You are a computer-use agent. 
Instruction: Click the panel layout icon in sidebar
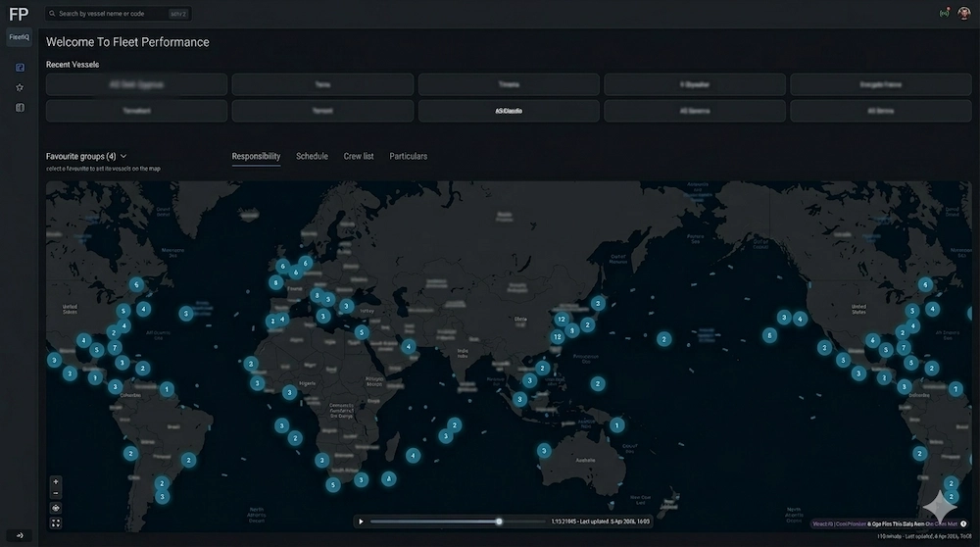coord(20,108)
